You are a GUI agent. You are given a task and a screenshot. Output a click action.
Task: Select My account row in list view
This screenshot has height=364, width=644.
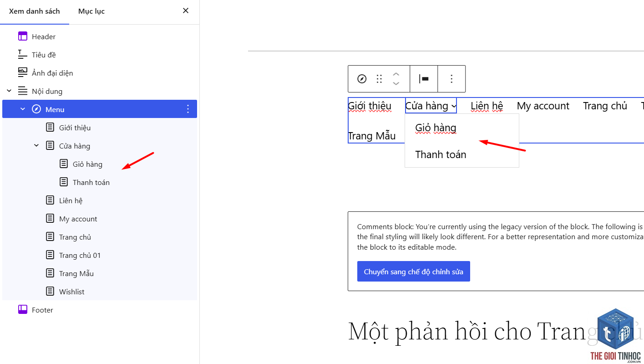point(100,219)
